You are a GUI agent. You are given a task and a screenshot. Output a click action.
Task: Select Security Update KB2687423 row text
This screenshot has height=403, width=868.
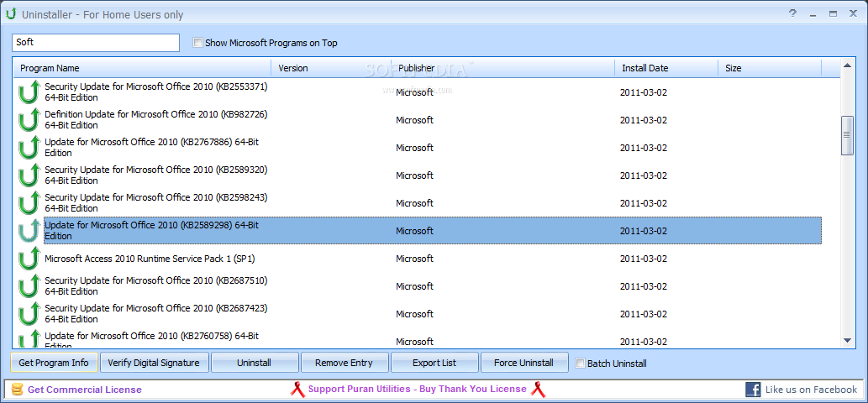[x=156, y=314]
